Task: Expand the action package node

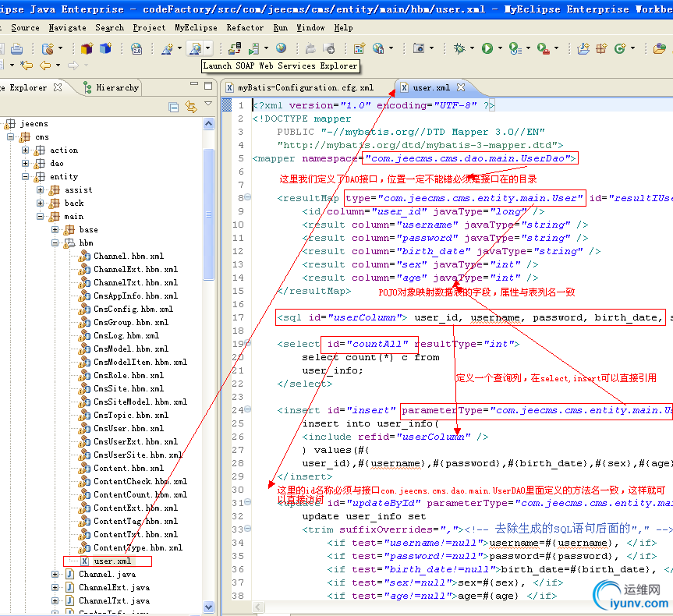Action: point(26,150)
